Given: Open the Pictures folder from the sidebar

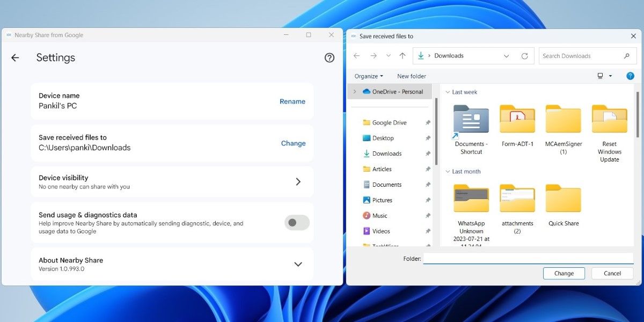Looking at the screenshot, I should pos(382,200).
